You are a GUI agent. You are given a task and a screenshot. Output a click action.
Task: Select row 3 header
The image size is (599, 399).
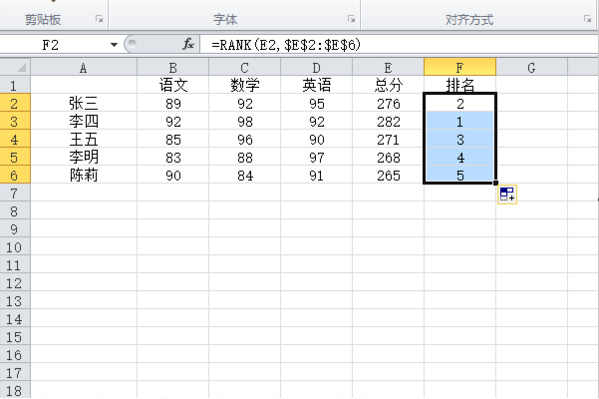pos(15,121)
